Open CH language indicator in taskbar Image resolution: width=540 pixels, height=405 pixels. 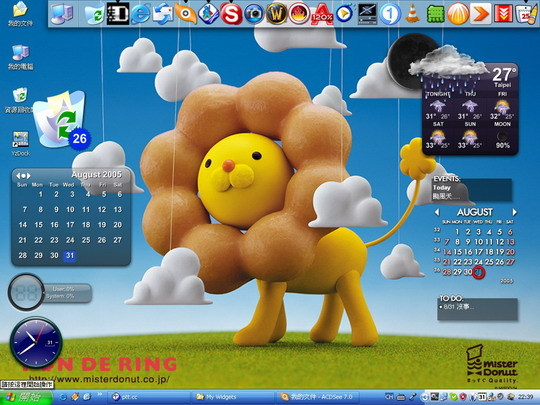point(389,397)
